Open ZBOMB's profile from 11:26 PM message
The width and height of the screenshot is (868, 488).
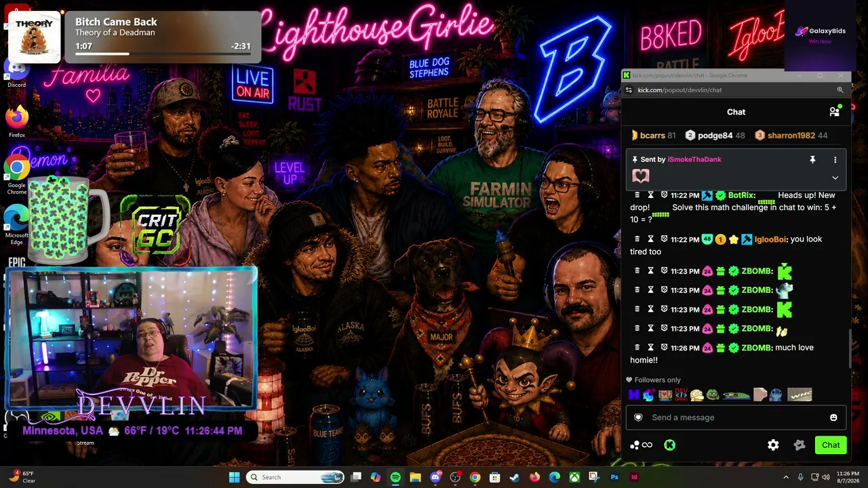click(757, 348)
